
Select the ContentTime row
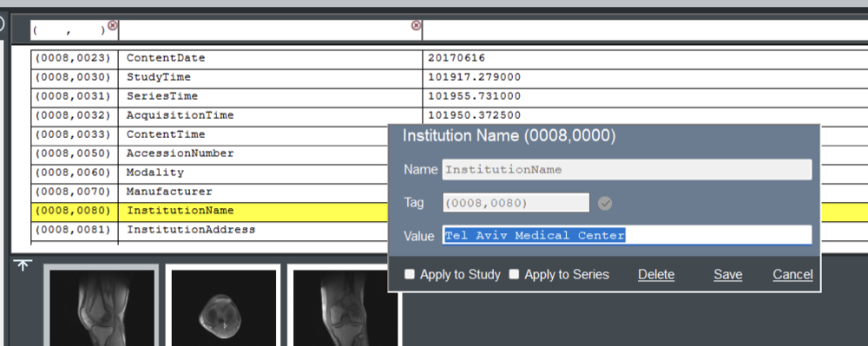tap(210, 135)
